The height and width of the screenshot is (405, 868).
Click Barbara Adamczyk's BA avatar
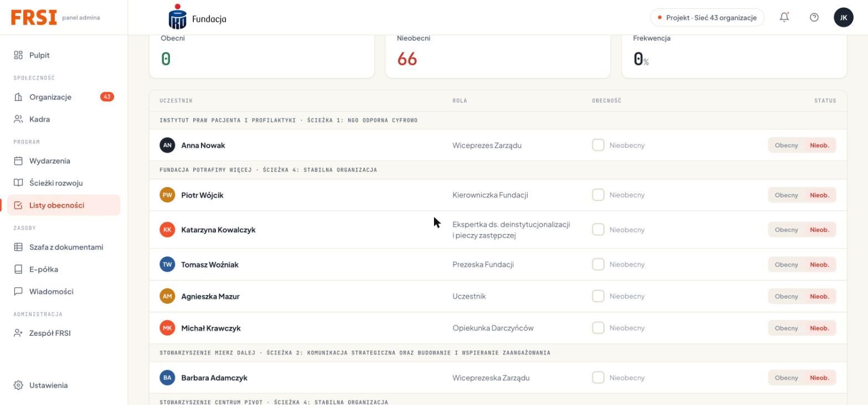(x=167, y=378)
